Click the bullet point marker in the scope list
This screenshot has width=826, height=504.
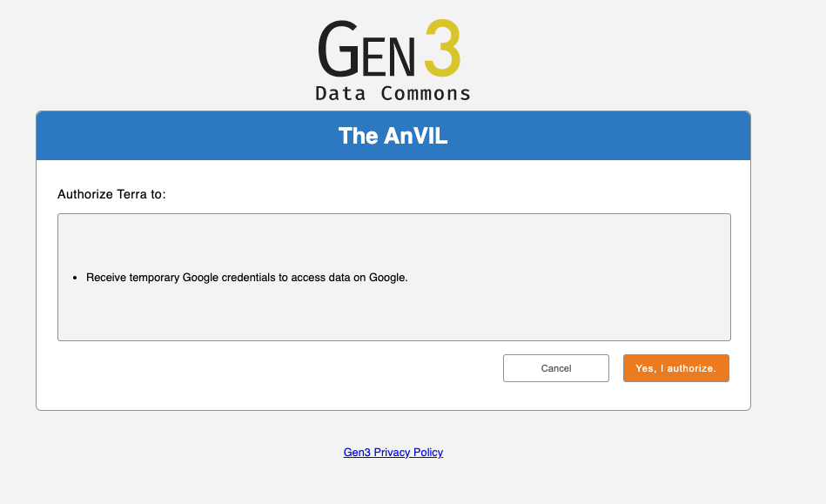point(76,278)
